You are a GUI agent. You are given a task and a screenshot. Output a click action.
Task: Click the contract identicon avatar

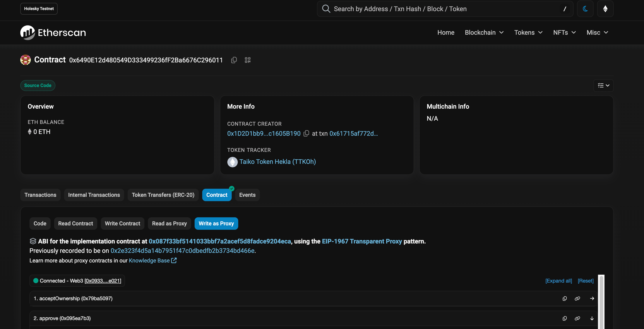(26, 60)
